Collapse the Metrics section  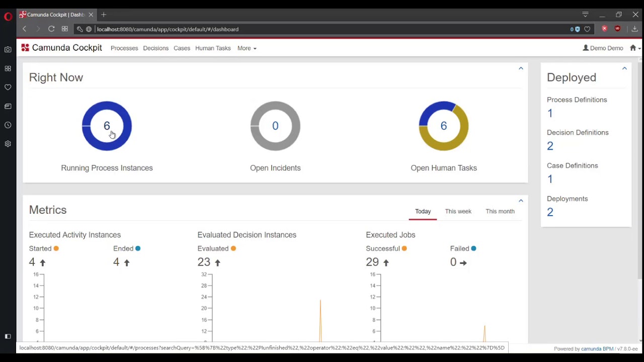pos(521,201)
